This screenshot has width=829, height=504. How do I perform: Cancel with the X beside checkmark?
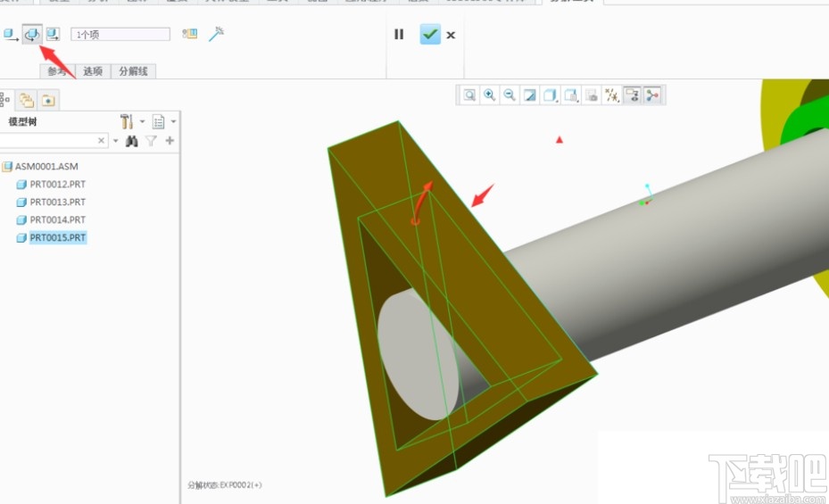[451, 35]
